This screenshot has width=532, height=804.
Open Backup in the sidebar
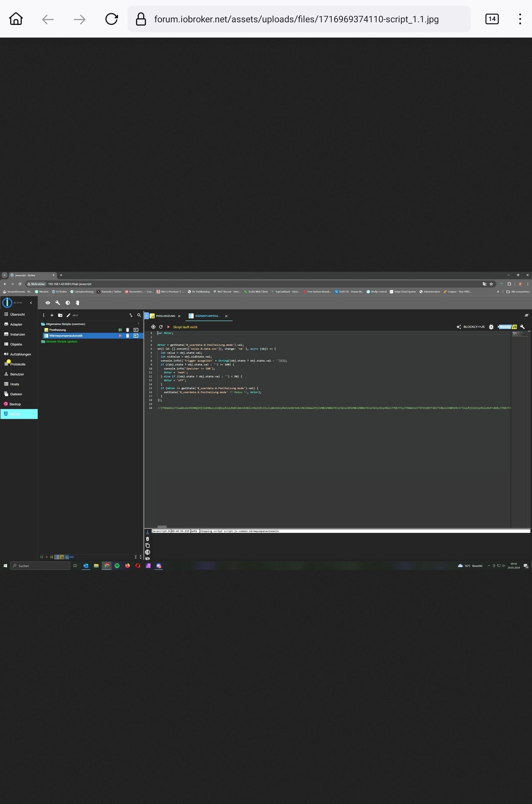[19, 404]
